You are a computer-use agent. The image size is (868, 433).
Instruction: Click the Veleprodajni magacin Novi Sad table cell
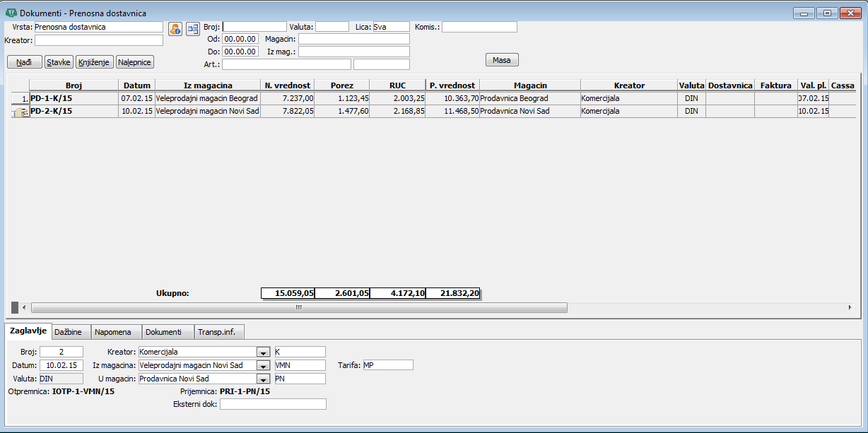click(207, 111)
